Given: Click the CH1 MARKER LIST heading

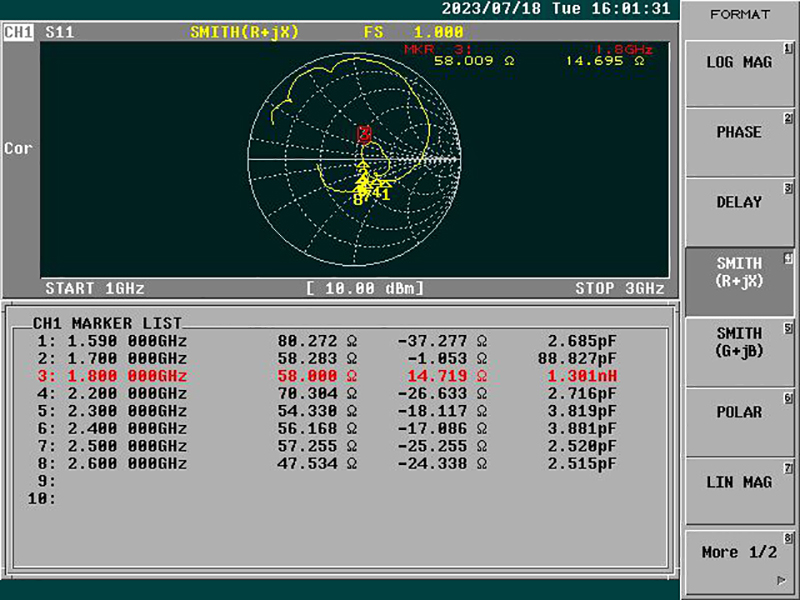Looking at the screenshot, I should coord(107,323).
